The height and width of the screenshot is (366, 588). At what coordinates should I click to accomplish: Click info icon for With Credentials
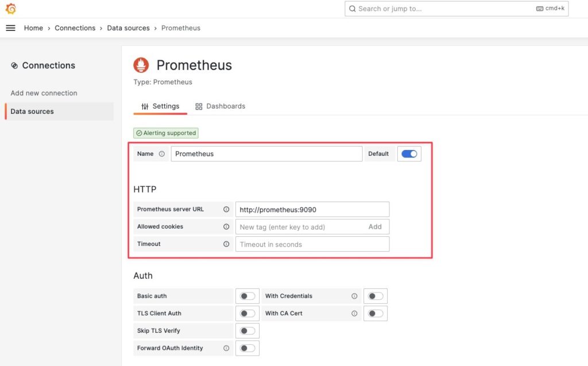click(x=354, y=296)
